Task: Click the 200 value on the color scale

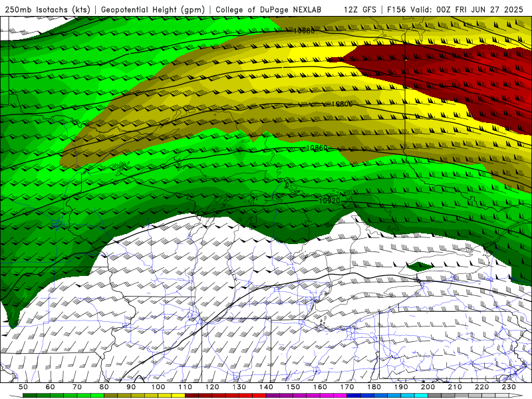Action: point(428,387)
